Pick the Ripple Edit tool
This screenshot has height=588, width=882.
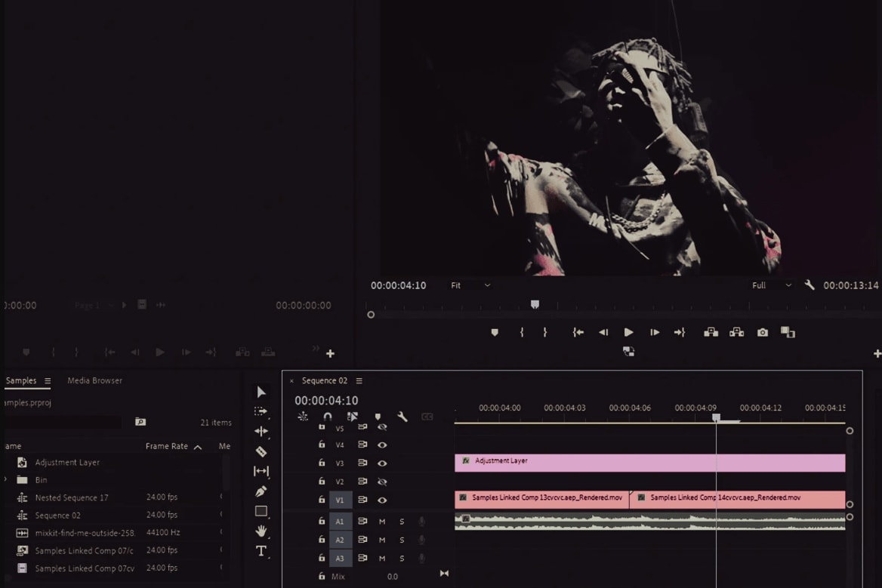tap(261, 432)
